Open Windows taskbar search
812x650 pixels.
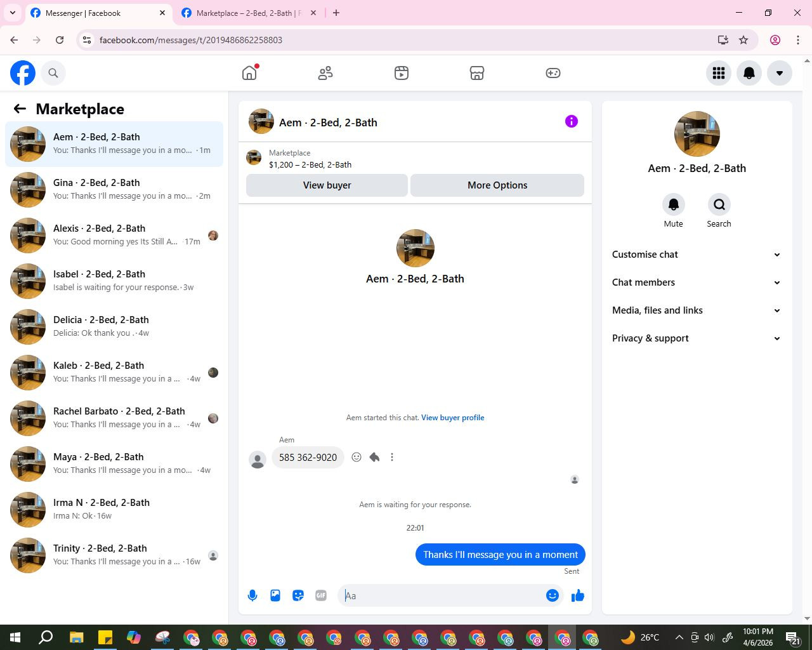click(46, 637)
